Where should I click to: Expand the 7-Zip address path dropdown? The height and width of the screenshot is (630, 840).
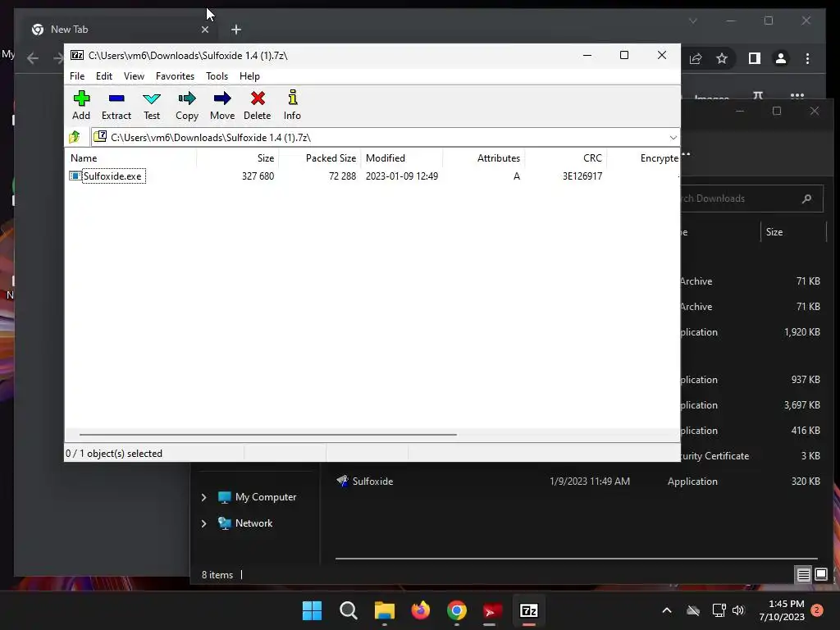click(x=673, y=138)
